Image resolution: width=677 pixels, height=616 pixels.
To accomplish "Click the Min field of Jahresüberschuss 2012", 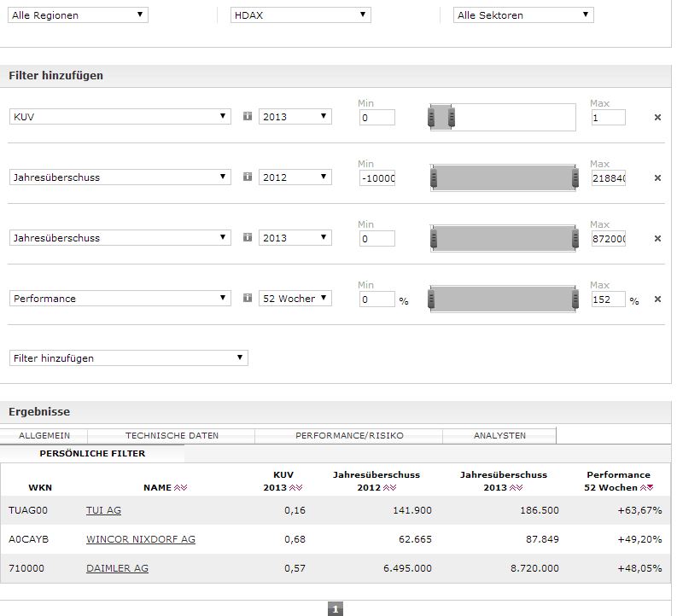I will tap(376, 177).
